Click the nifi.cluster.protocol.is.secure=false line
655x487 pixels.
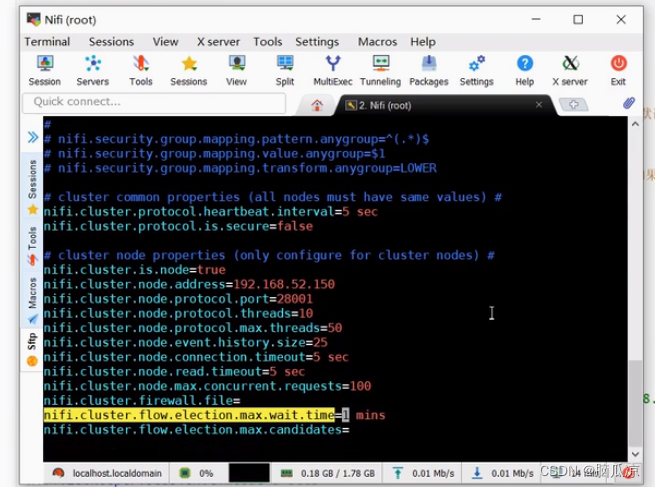click(178, 226)
